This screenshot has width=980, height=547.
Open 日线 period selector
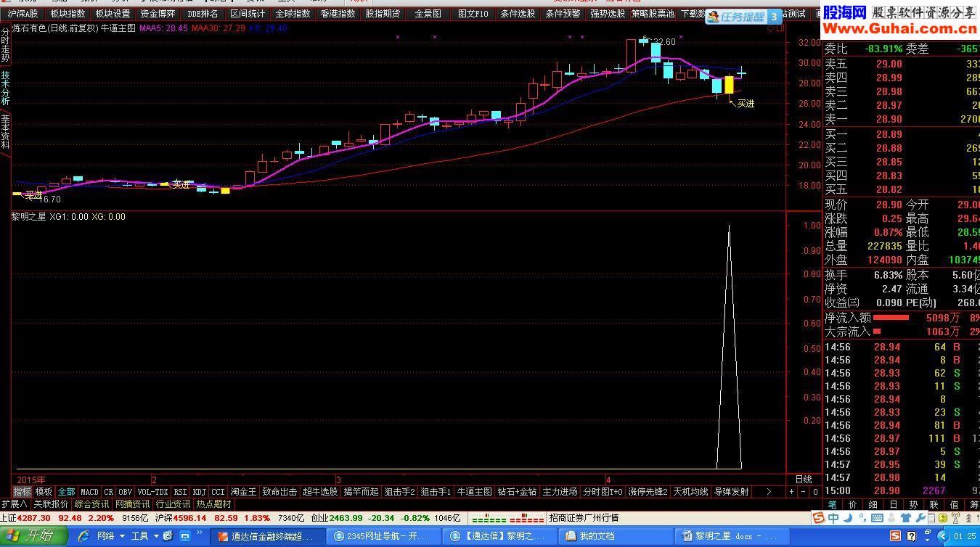[x=804, y=479]
